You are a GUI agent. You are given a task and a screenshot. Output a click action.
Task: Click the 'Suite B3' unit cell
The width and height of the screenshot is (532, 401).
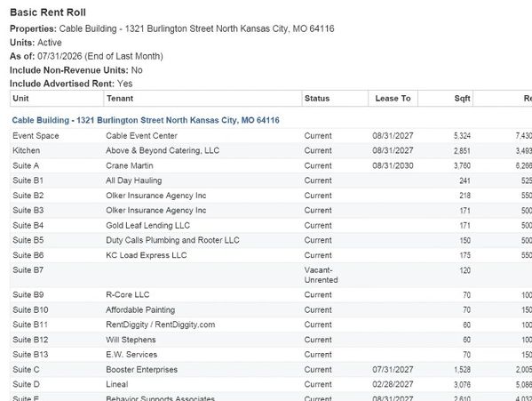pos(28,210)
